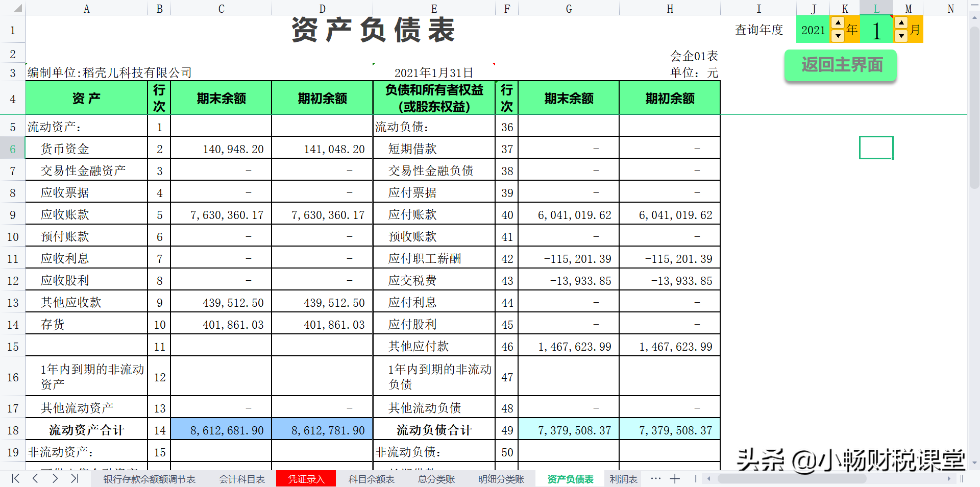Select column L by clicking its header
The width and height of the screenshot is (980, 487).
point(876,9)
